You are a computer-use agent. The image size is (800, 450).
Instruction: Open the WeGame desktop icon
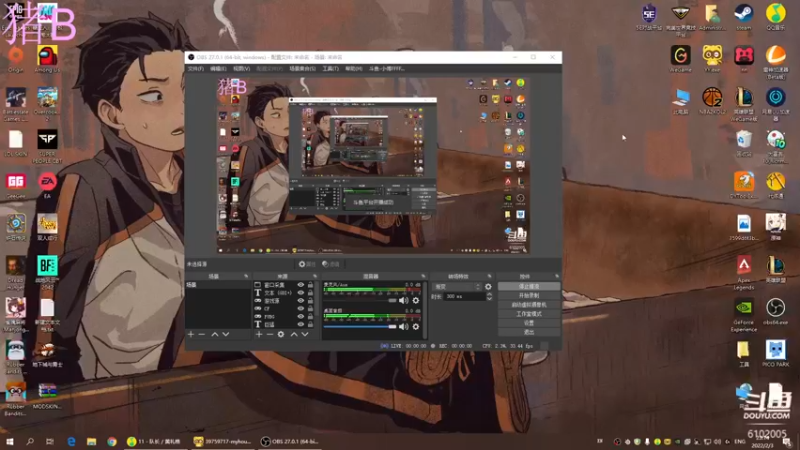681,59
